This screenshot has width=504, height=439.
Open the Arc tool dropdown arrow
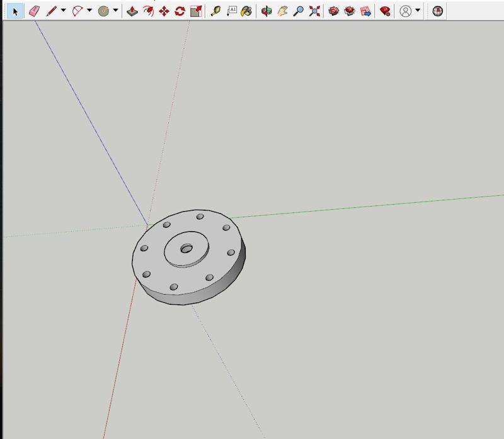[x=89, y=10]
